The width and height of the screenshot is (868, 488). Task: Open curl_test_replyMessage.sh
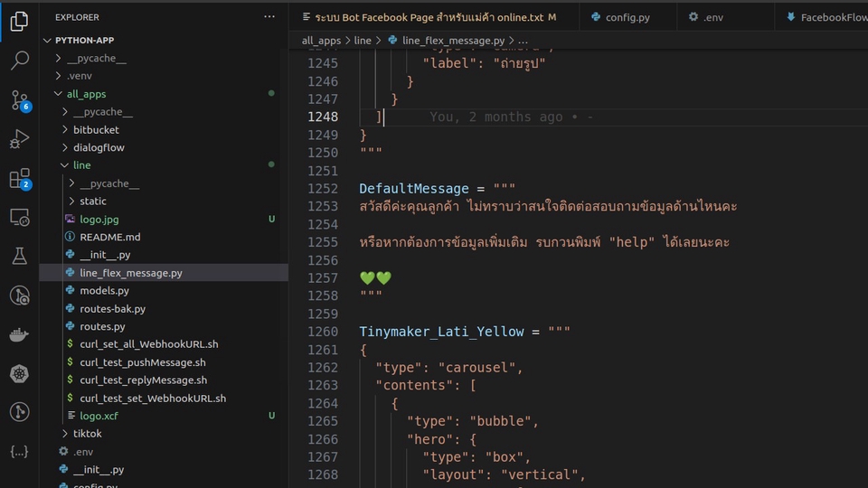point(144,380)
